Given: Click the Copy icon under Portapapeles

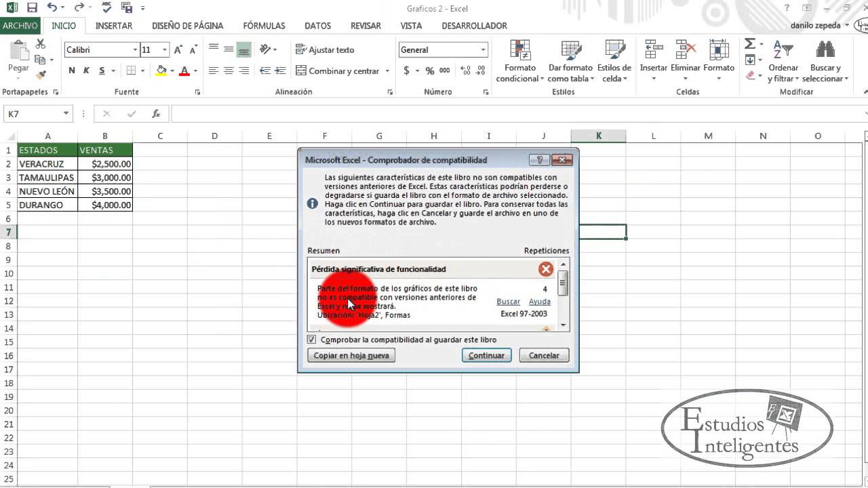Looking at the screenshot, I should (39, 60).
